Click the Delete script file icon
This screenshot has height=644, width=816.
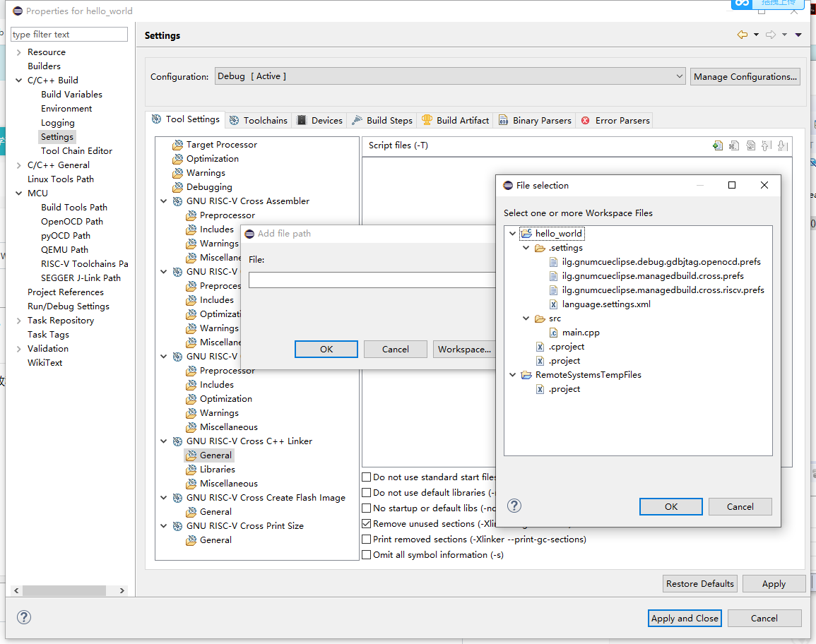point(734,146)
